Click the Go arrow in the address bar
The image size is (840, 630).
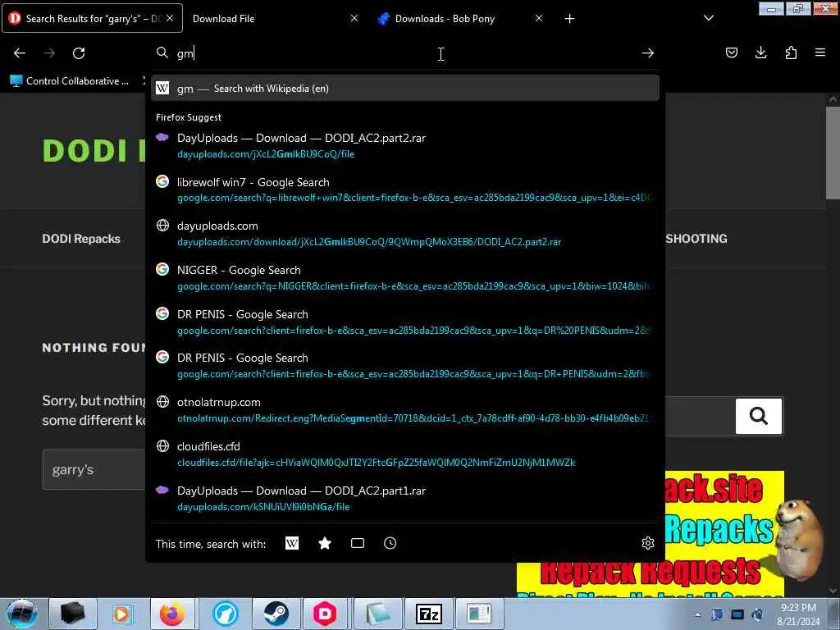point(648,53)
